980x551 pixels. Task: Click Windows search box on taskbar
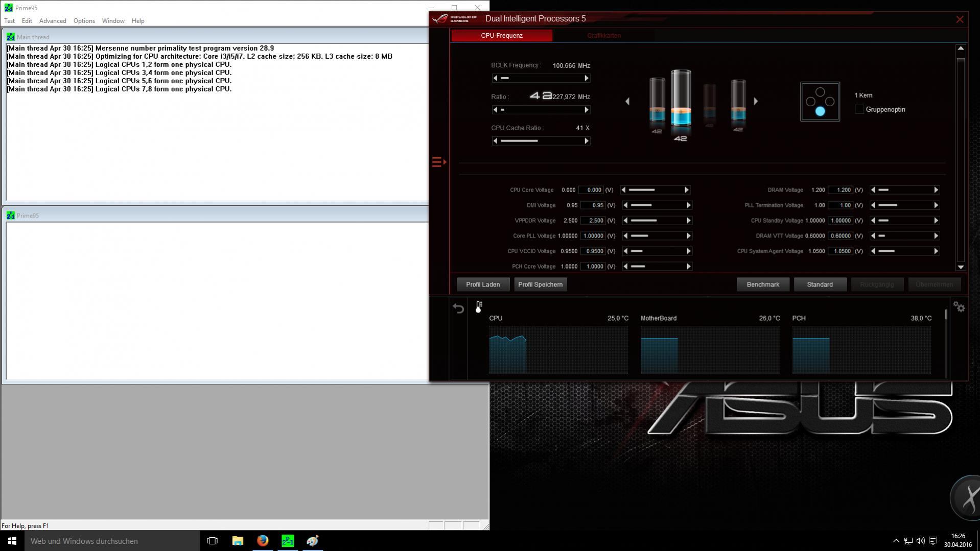(112, 541)
